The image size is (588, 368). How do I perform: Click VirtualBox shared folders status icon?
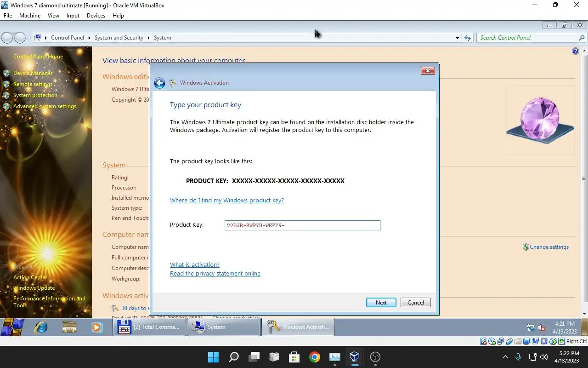(x=518, y=341)
